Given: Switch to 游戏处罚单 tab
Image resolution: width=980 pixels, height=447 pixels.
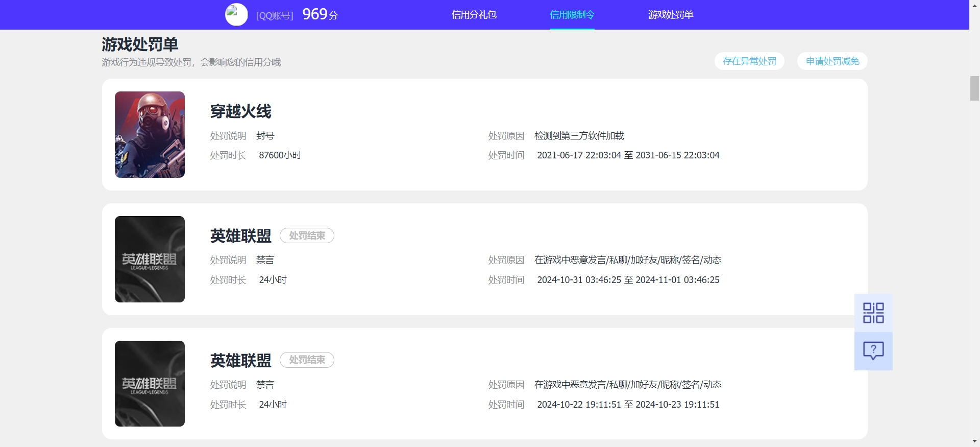Looking at the screenshot, I should pyautogui.click(x=671, y=15).
